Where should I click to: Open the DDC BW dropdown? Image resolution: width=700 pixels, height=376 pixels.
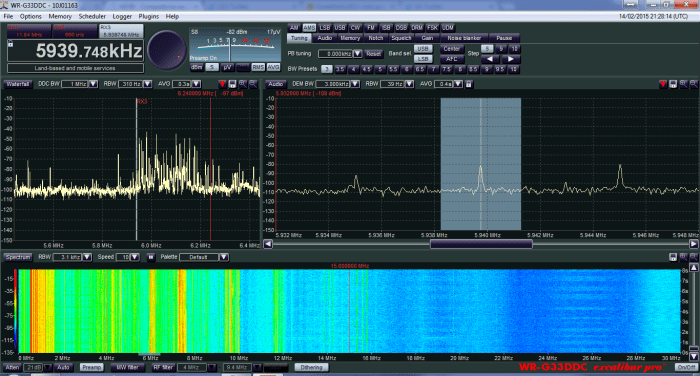(93, 84)
